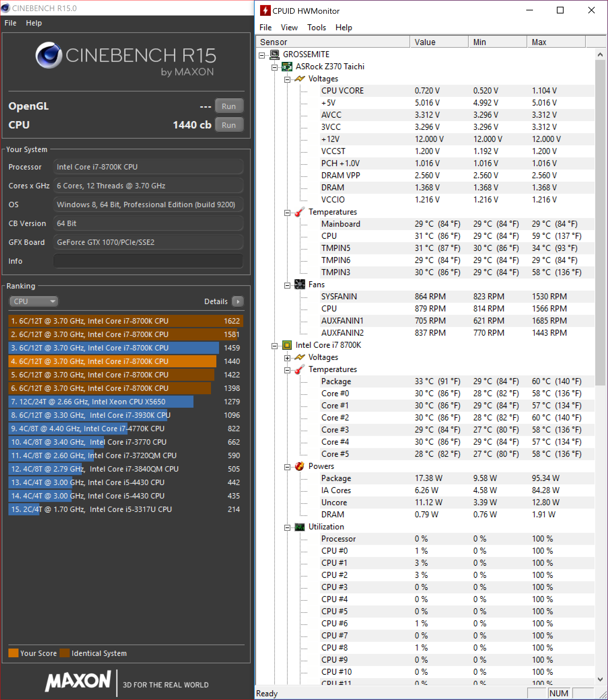The height and width of the screenshot is (700, 608).
Task: Open the CPU ranking dropdown
Action: click(x=34, y=301)
